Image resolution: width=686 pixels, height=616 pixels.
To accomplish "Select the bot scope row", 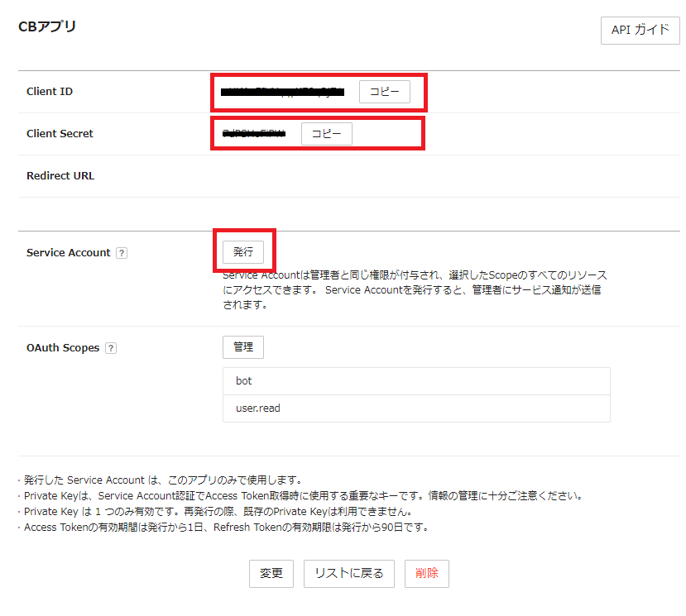I will point(416,381).
